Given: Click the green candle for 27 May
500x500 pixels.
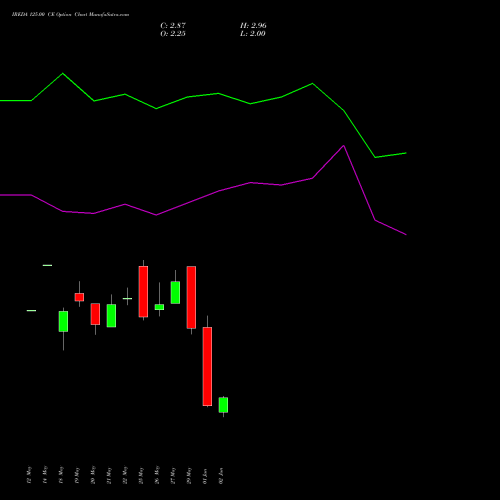Looking at the screenshot, I should (x=175, y=292).
